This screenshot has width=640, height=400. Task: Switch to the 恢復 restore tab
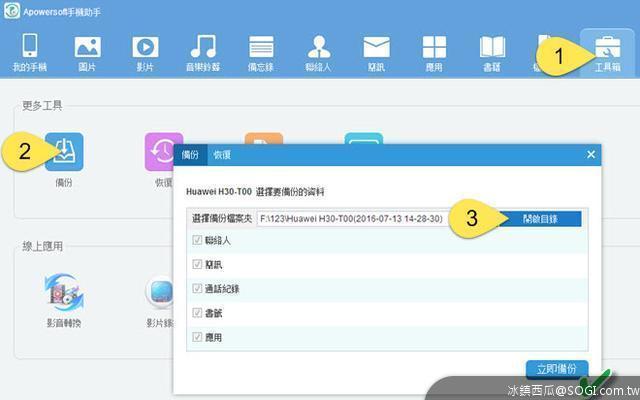[x=222, y=155]
